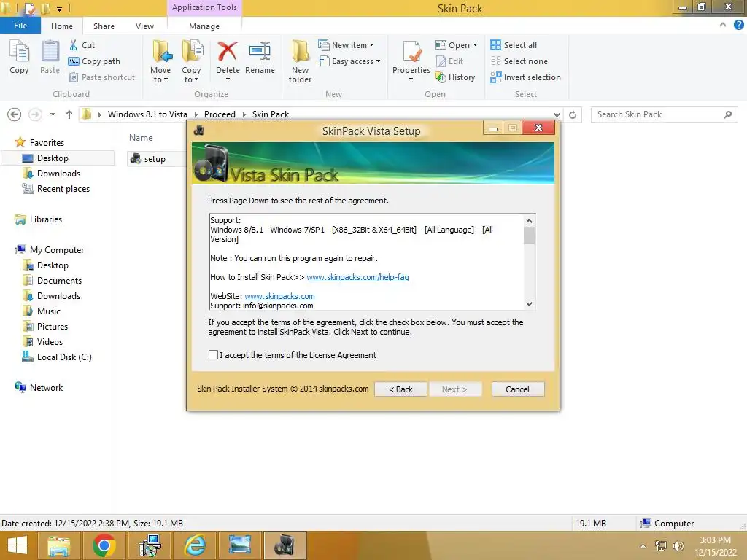Click the Windows Start button
Screen dimensions: 747x560
pos(18,545)
